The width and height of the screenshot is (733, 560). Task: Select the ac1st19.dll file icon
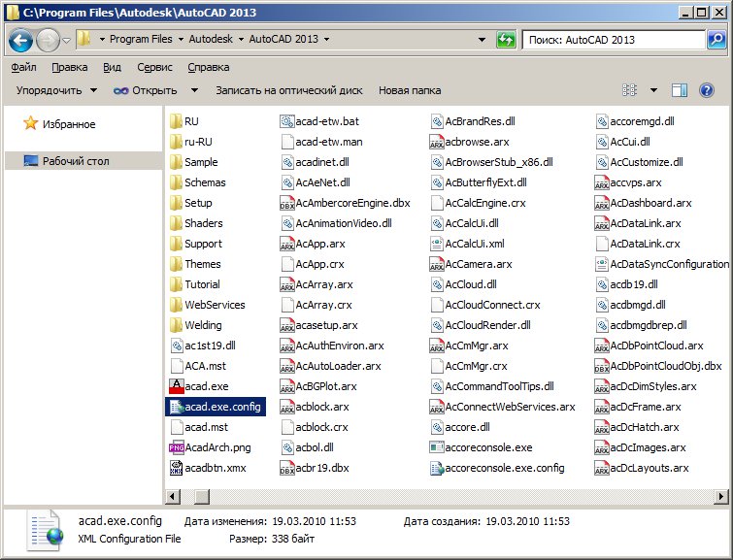point(177,346)
